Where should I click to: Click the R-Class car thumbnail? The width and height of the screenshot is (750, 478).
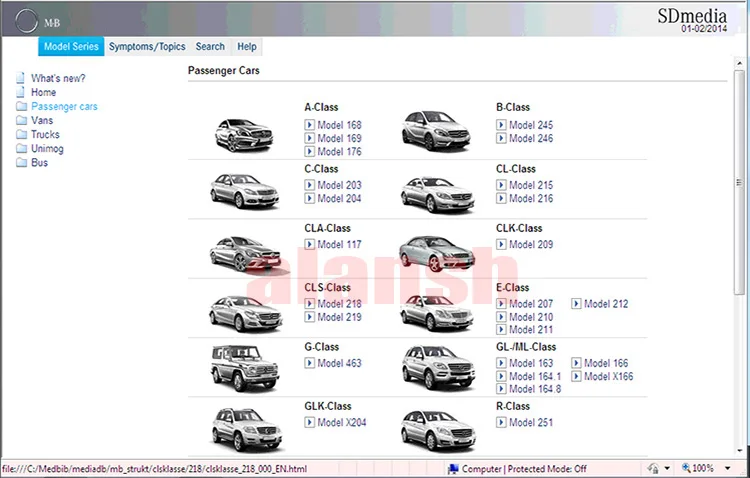pyautogui.click(x=438, y=431)
